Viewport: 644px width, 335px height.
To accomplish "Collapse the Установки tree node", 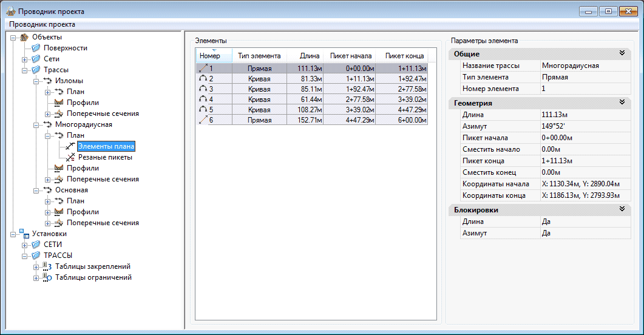I will [x=13, y=234].
